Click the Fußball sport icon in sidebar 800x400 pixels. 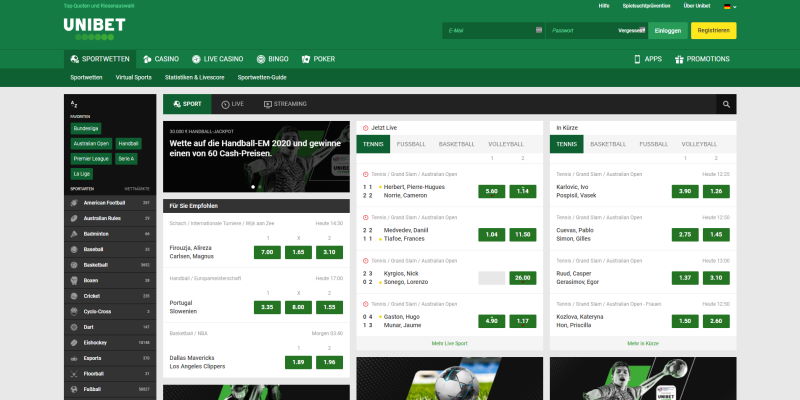[x=74, y=389]
